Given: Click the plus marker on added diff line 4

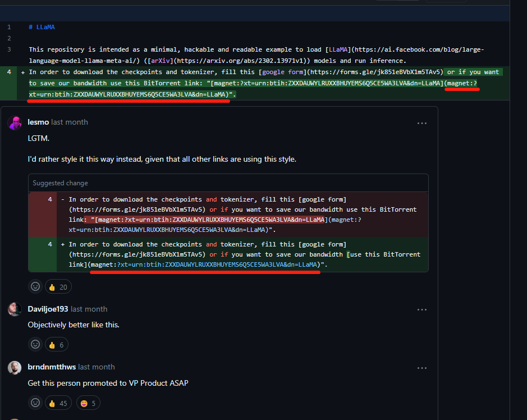Looking at the screenshot, I should (23, 72).
